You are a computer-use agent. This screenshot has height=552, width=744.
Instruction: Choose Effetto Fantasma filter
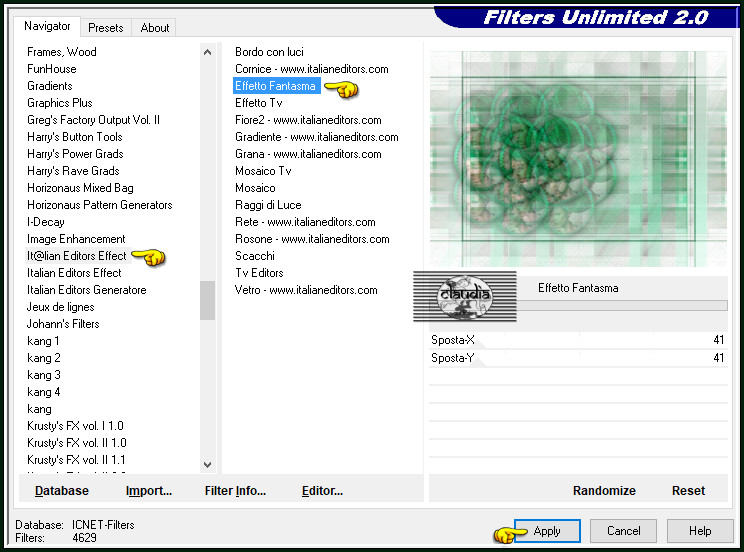(x=277, y=86)
